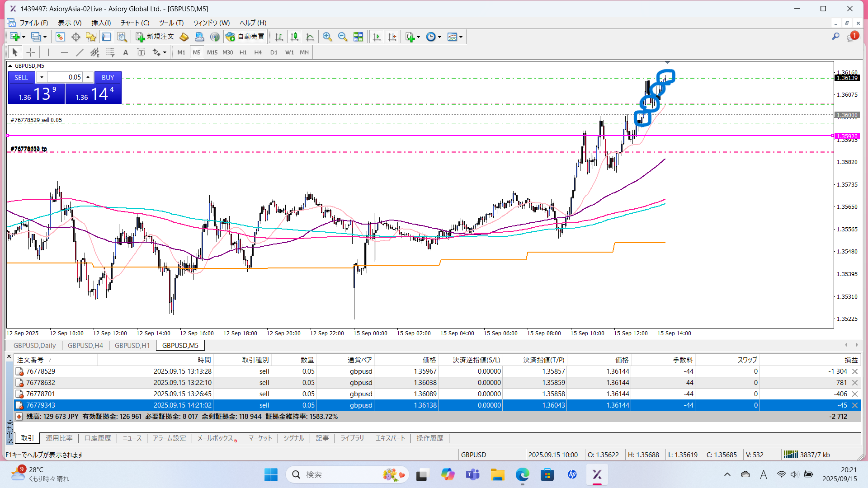The image size is (868, 488).
Task: Toggle chart auto scroll
Action: [377, 37]
